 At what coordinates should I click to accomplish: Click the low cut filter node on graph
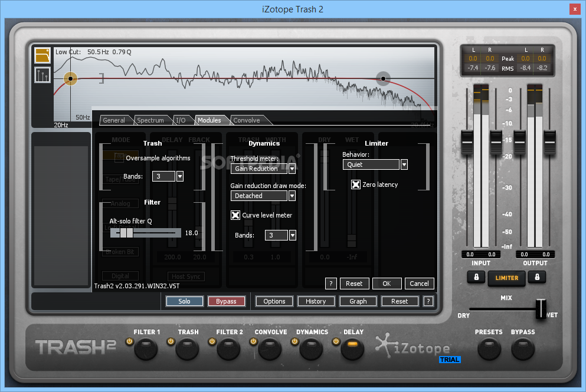[70, 79]
